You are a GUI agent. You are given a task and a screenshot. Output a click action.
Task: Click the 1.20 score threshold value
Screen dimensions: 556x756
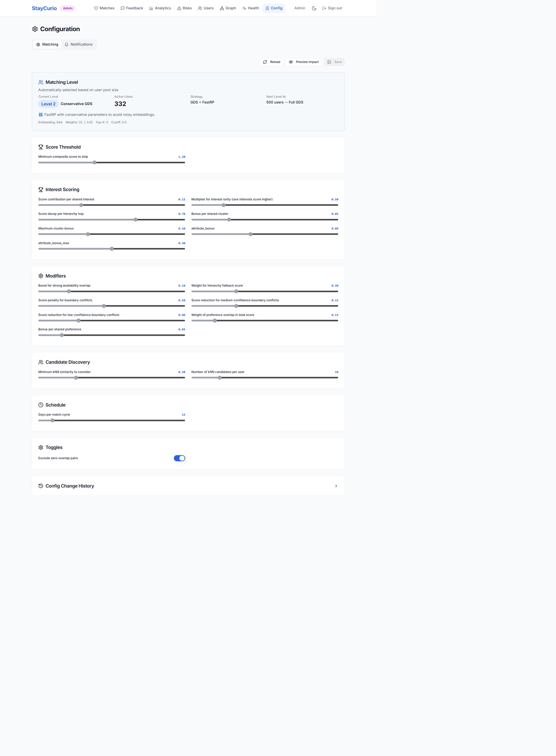[x=182, y=157]
